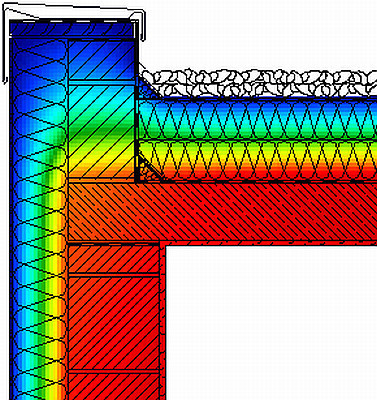Click the coping drip edge on the outer left

point(5,47)
